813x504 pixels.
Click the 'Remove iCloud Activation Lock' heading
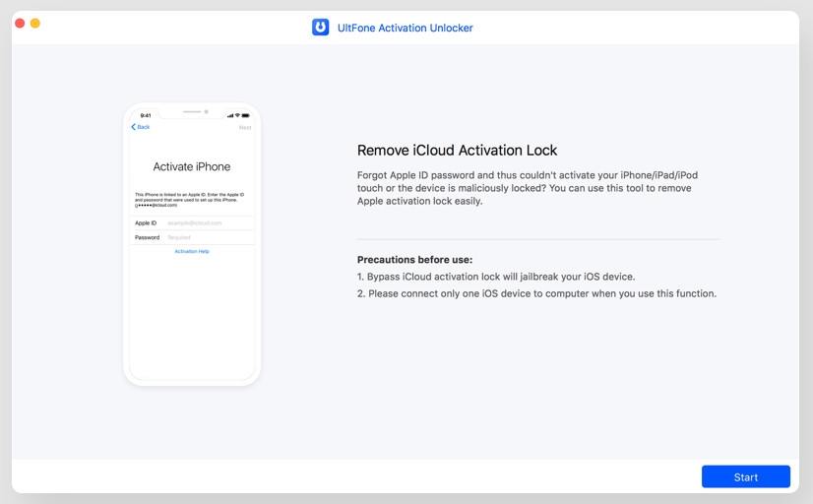tap(457, 151)
